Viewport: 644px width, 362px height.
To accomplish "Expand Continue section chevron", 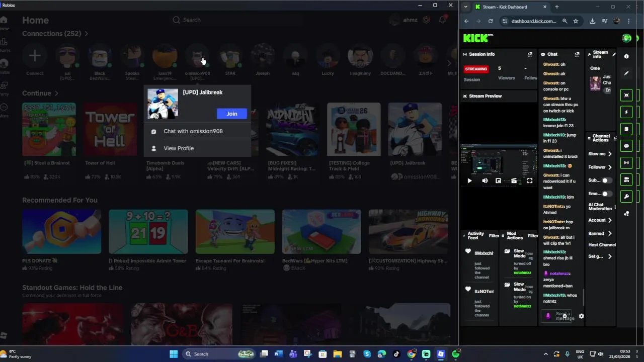I will pos(56,94).
